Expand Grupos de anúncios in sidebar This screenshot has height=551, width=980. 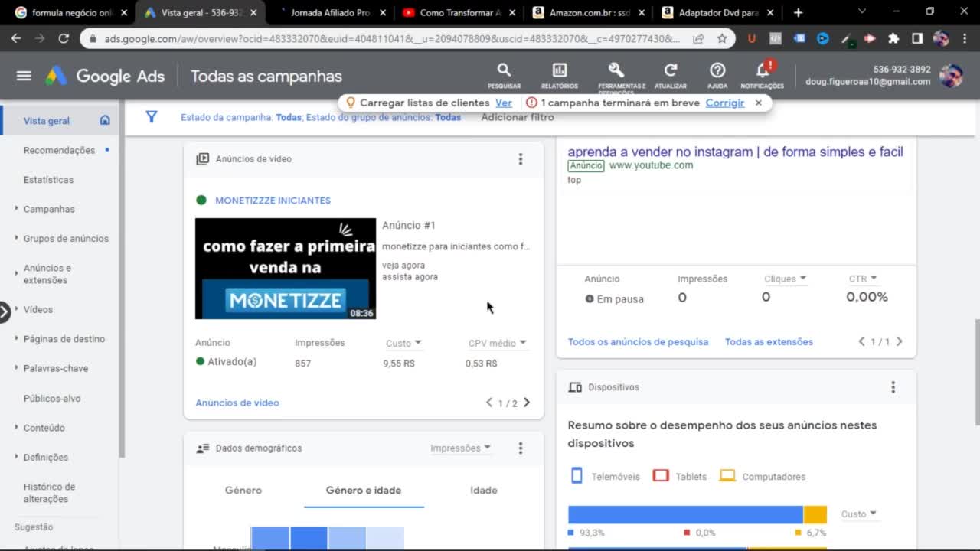tap(17, 238)
